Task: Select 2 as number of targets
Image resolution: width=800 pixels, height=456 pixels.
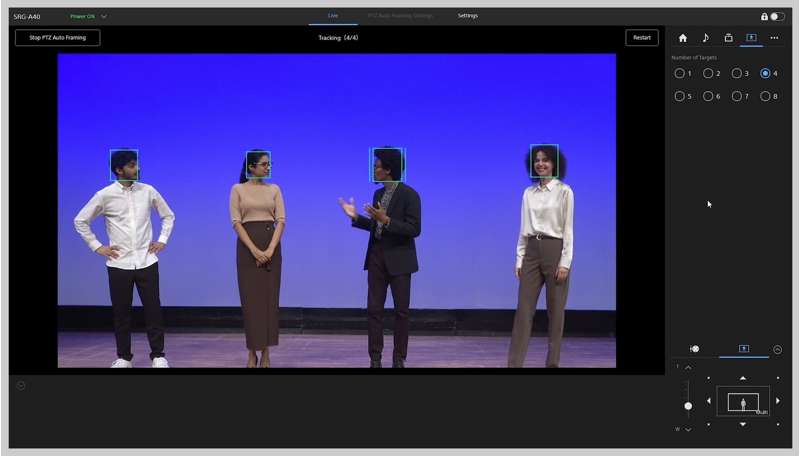Action: [x=708, y=73]
